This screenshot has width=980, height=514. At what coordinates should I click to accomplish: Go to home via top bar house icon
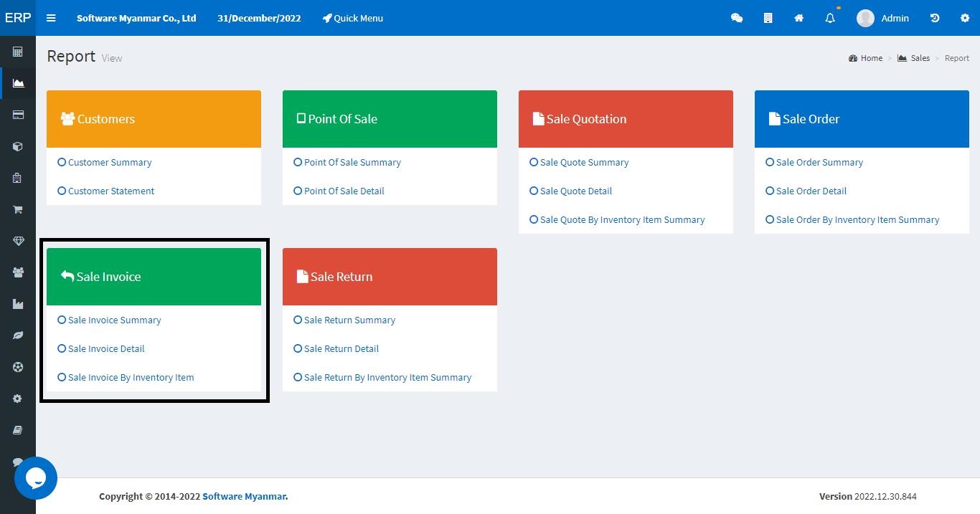pos(798,18)
